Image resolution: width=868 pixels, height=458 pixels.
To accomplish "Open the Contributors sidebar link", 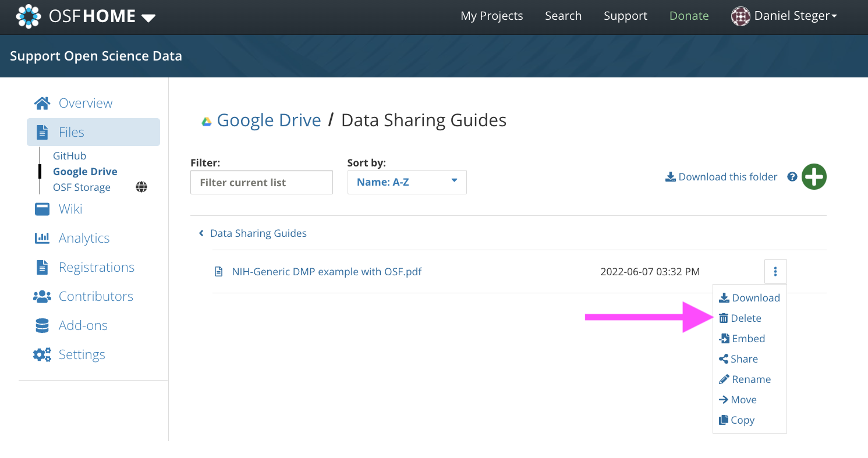I will tap(96, 296).
